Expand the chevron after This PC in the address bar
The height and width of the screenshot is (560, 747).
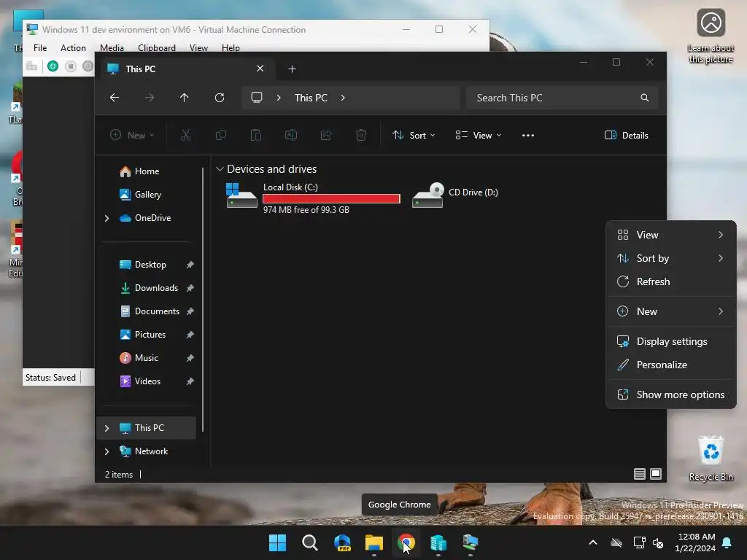pos(343,98)
